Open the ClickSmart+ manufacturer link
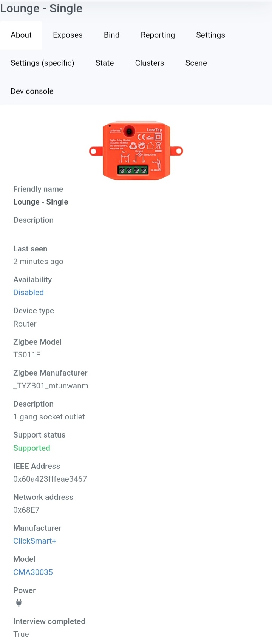 tap(34, 541)
